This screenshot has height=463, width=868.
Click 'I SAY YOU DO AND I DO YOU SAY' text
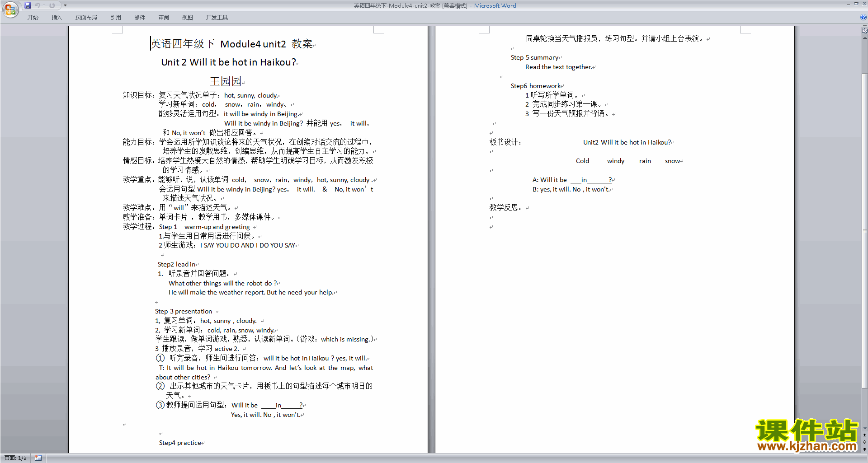click(248, 245)
